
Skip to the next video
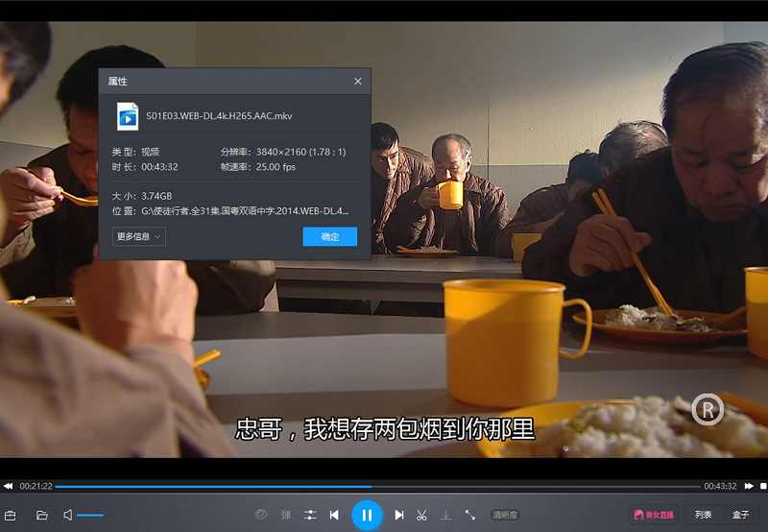tap(399, 516)
